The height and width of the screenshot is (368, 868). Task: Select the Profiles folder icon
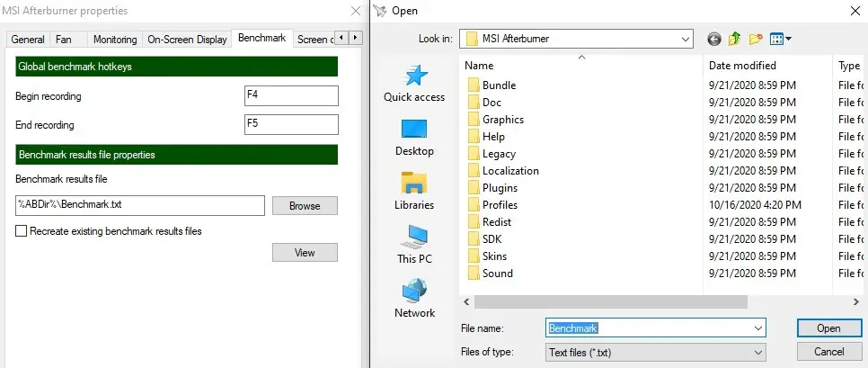(474, 204)
